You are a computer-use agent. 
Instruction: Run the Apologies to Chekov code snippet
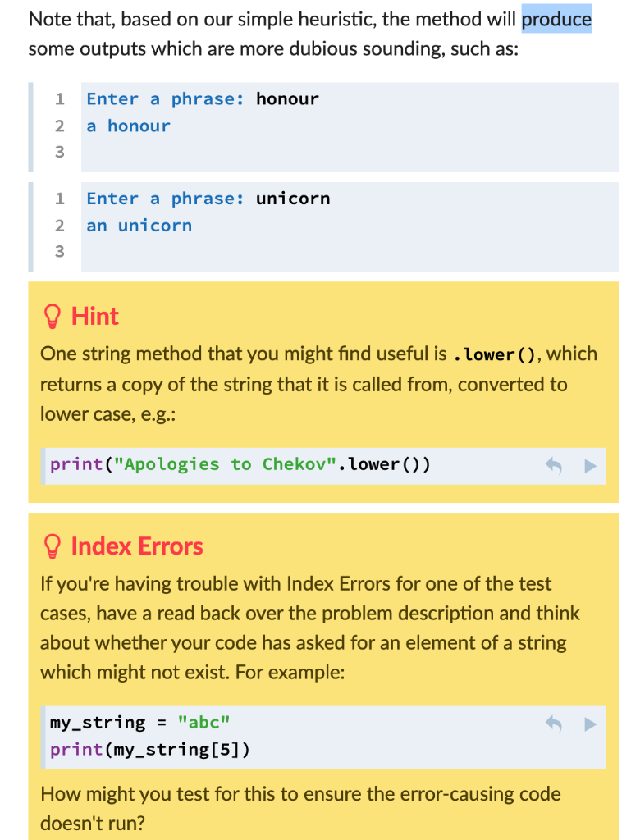click(x=590, y=465)
